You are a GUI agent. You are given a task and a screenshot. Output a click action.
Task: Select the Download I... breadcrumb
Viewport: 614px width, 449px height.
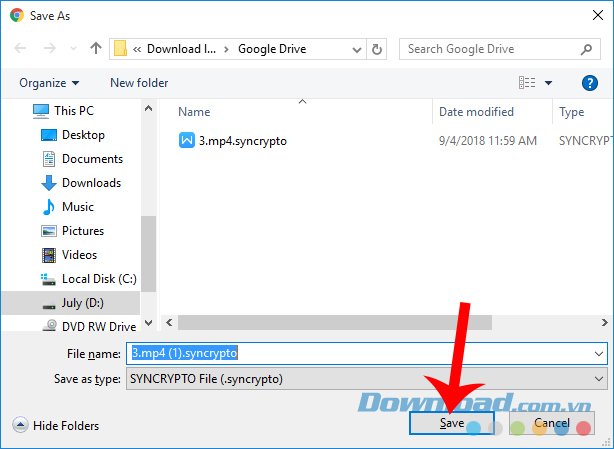[181, 49]
